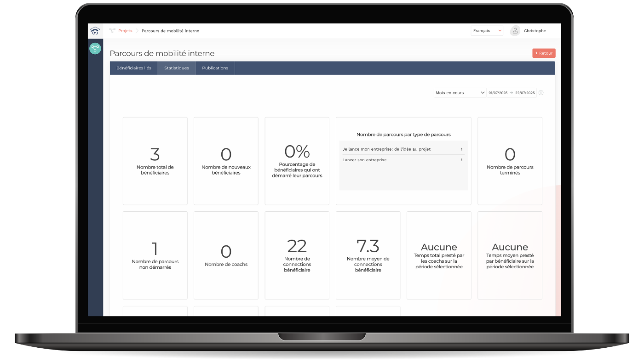Click the 22 connections bénéficiaire card
Image resolution: width=644 pixels, height=362 pixels.
[x=297, y=255]
